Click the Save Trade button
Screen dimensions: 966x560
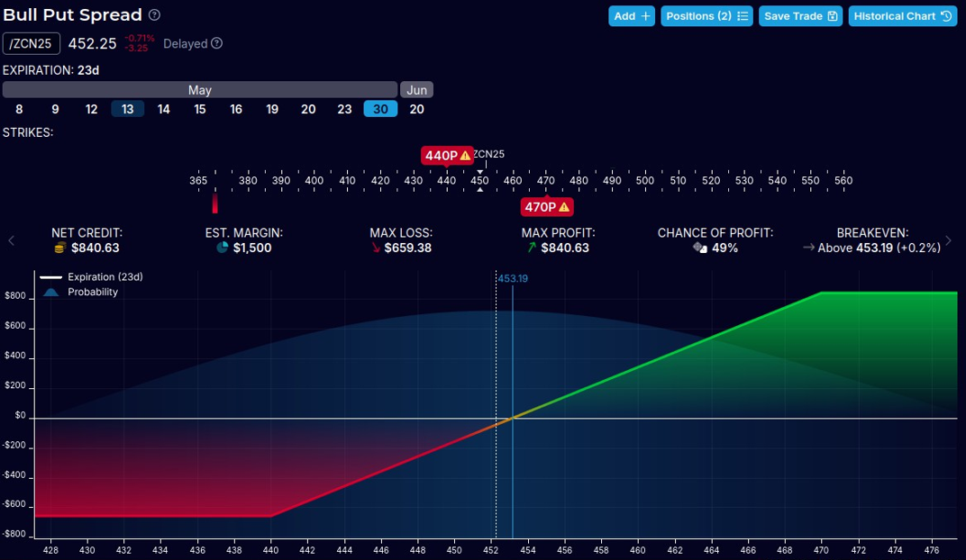(x=800, y=16)
